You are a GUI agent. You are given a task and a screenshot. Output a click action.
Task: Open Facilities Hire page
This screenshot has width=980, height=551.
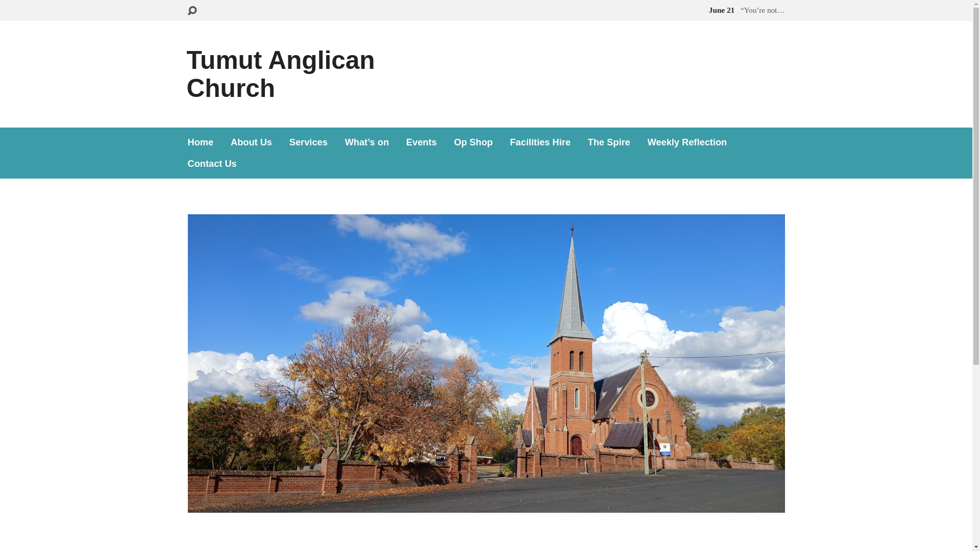pyautogui.click(x=540, y=142)
